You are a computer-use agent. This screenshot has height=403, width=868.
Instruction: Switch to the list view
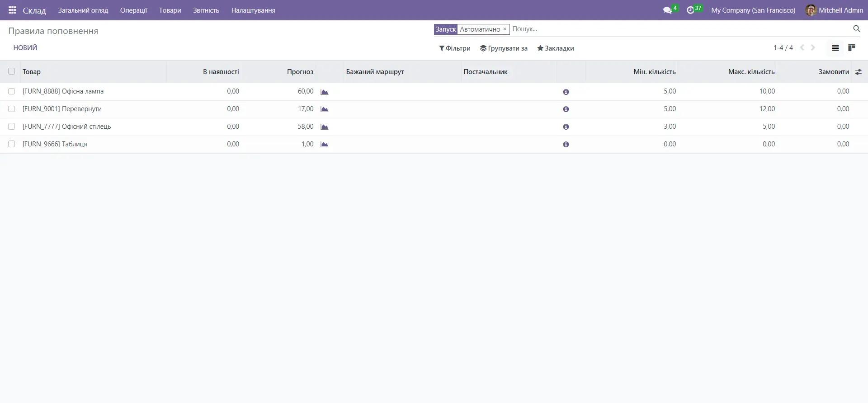(835, 48)
